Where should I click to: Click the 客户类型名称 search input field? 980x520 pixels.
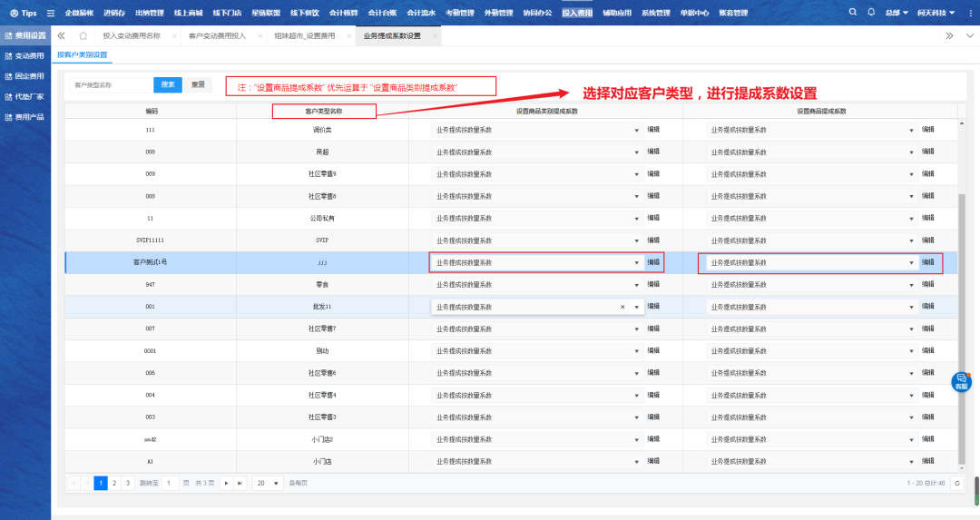(x=107, y=84)
